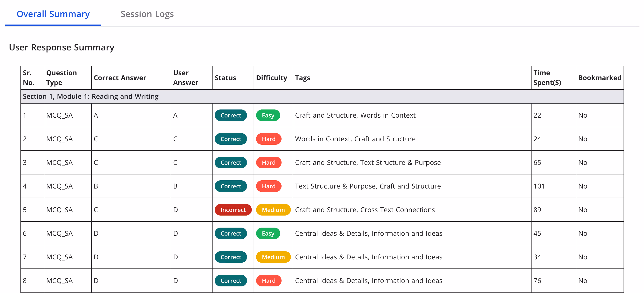Click the User Response Summary heading

62,47
